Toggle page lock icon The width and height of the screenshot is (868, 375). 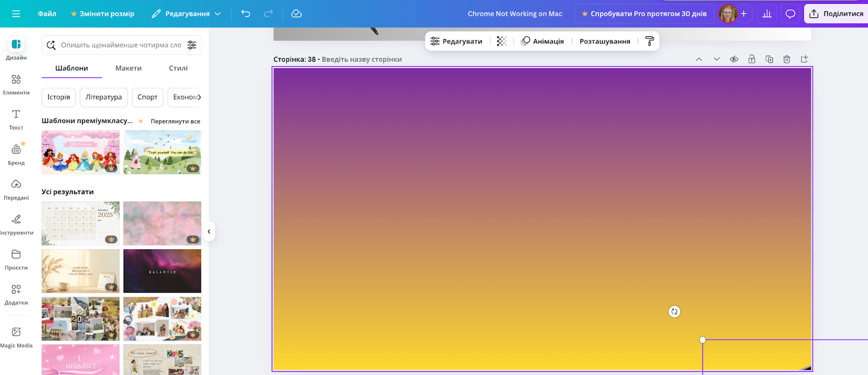pyautogui.click(x=751, y=59)
